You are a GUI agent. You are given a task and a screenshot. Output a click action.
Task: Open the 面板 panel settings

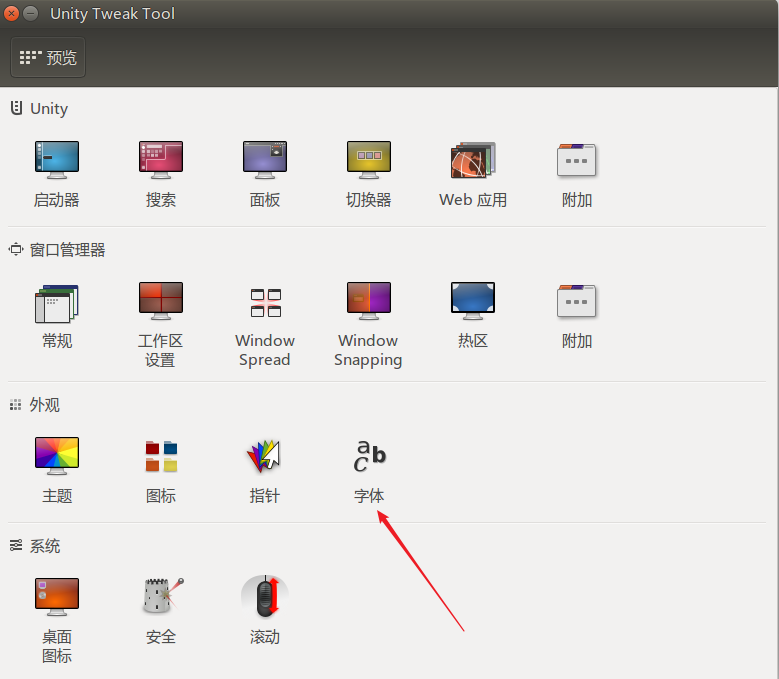(x=265, y=174)
